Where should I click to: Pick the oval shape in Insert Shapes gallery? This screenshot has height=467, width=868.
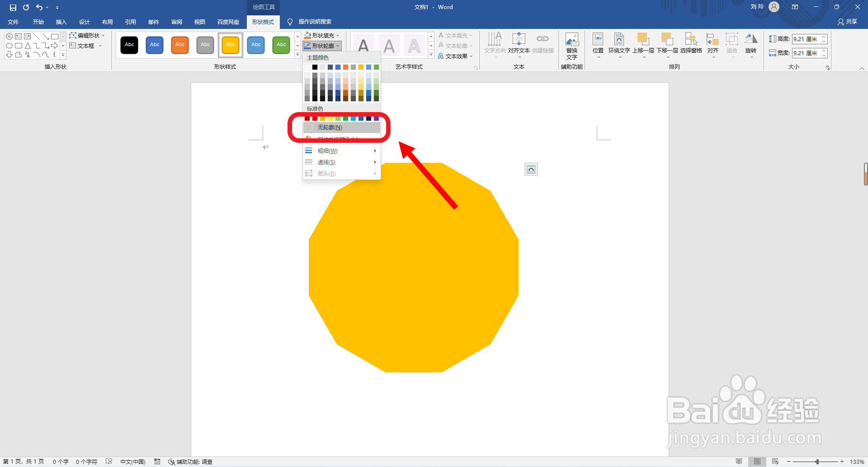[x=9, y=46]
